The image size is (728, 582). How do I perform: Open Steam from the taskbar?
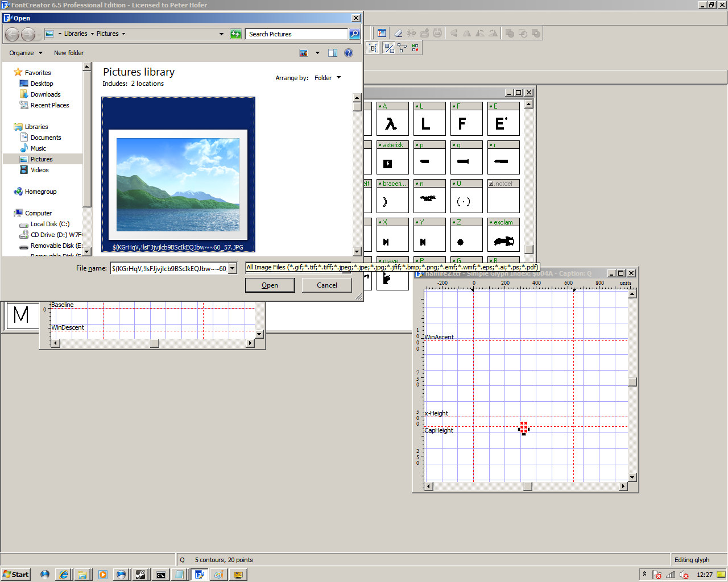[x=140, y=575]
